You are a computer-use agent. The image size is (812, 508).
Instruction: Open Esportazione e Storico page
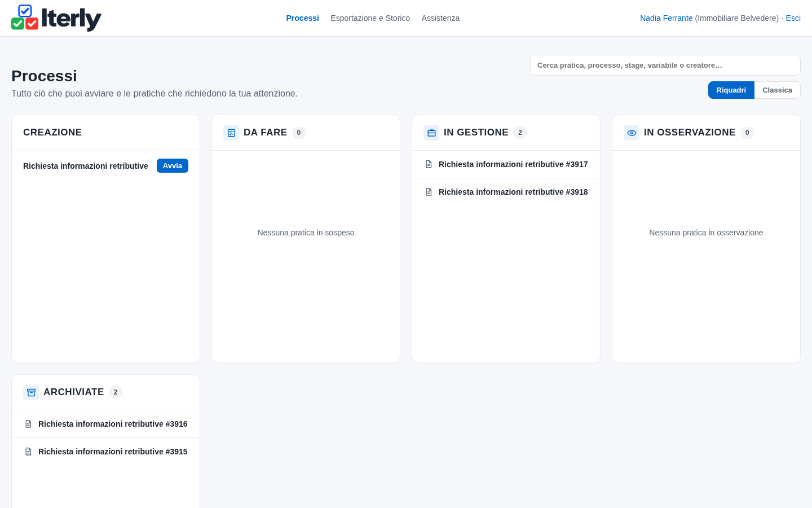pyautogui.click(x=370, y=18)
